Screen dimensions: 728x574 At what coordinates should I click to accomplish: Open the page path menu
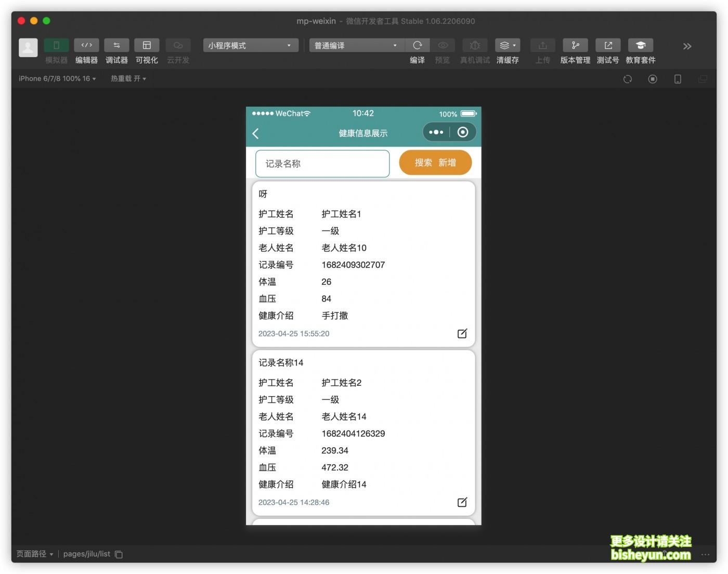click(35, 554)
